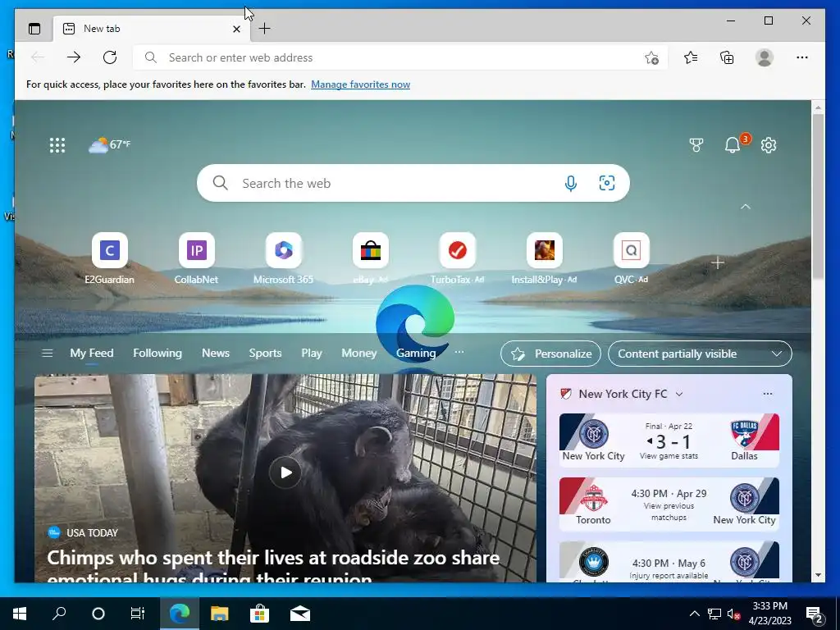Open the tab actions menu icon

[34, 29]
